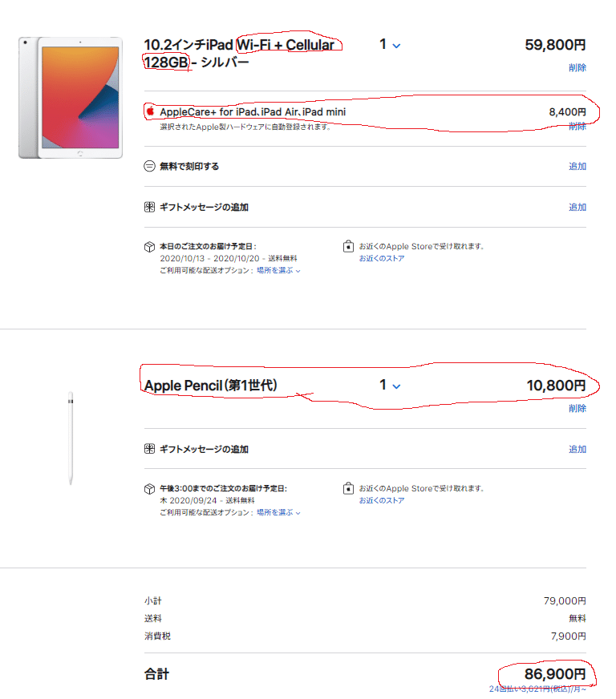Select the engraving icon beside 無料で刻印する
616x699 pixels.
(x=149, y=167)
